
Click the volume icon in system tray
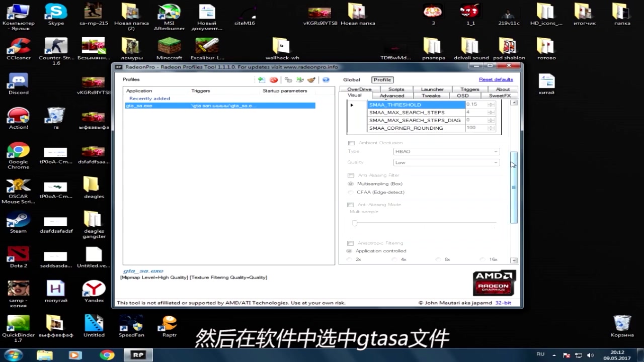tap(590, 355)
